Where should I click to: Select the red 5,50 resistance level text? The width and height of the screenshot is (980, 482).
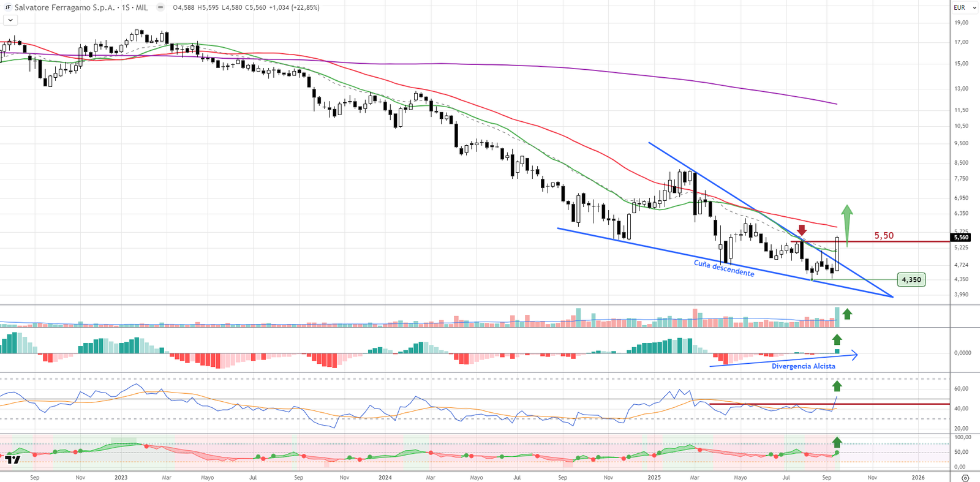(883, 236)
